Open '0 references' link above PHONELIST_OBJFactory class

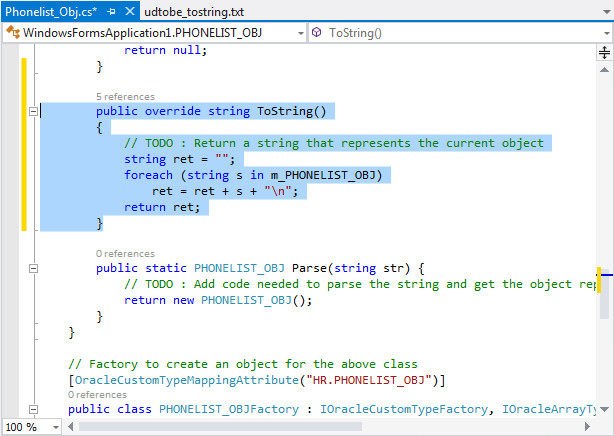click(x=97, y=395)
